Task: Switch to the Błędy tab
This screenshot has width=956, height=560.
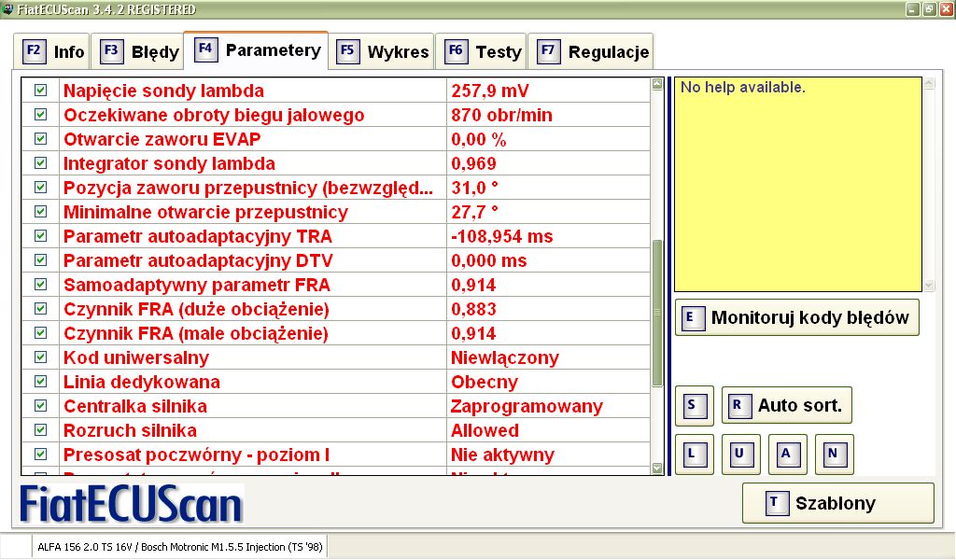Action: point(136,51)
